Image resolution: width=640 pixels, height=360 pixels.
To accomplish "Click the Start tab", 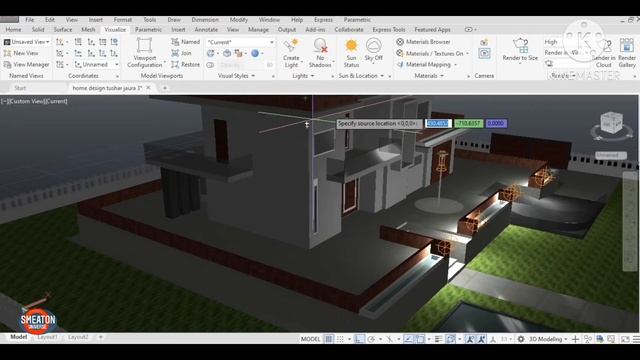I will point(20,88).
